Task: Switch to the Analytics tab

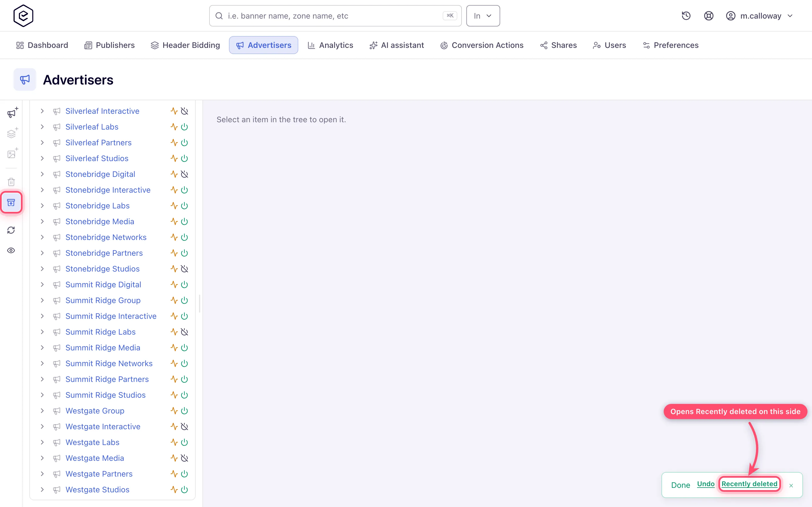Action: pyautogui.click(x=330, y=45)
